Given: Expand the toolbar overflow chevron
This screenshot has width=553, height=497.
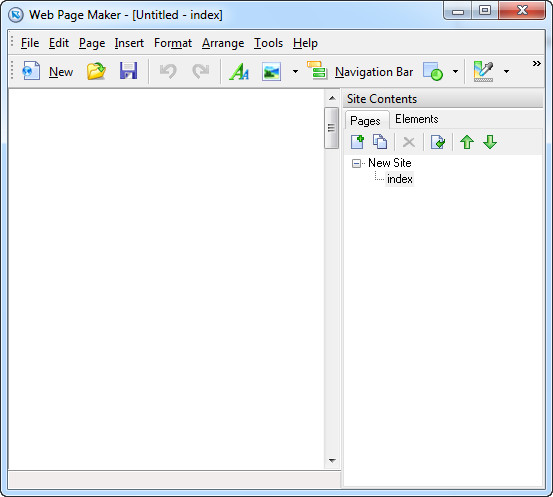Looking at the screenshot, I should point(536,63).
